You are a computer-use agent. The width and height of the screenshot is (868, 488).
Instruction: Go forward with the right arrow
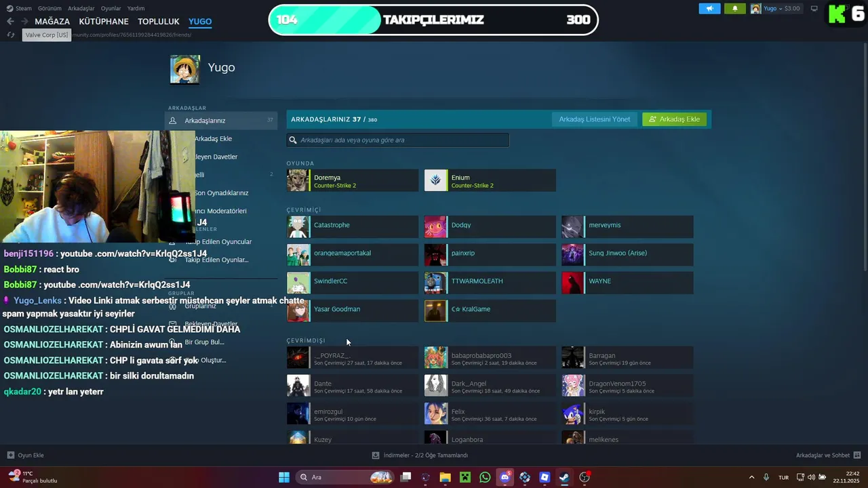point(24,22)
